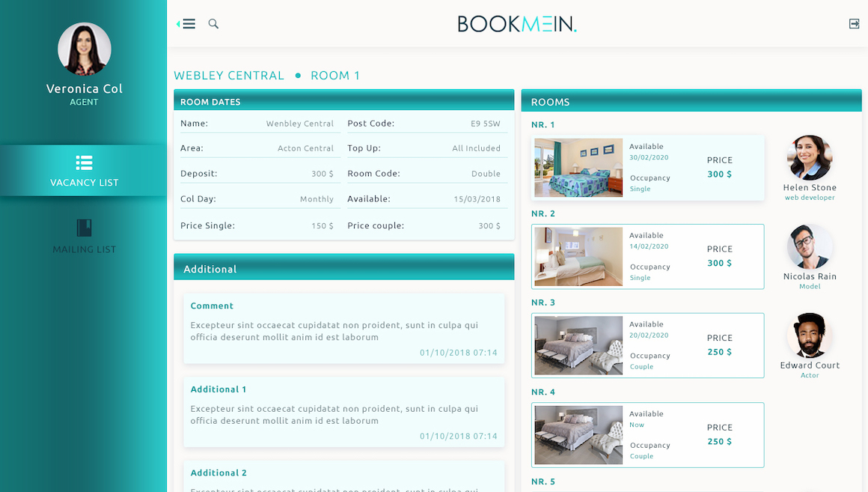Screen dimensions: 868x492
Task: Click the NR. 4 room label
Action: point(543,392)
